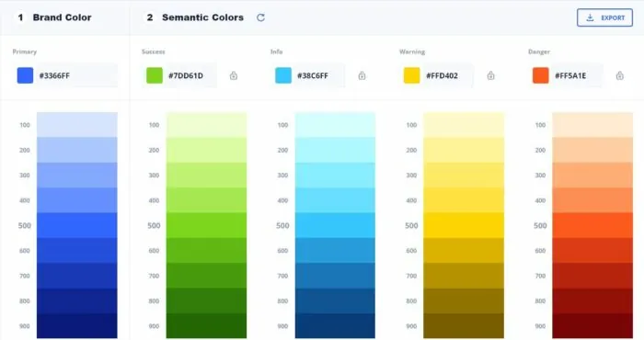Select the Info 500 shade
The image size is (644, 340).
[x=335, y=225]
